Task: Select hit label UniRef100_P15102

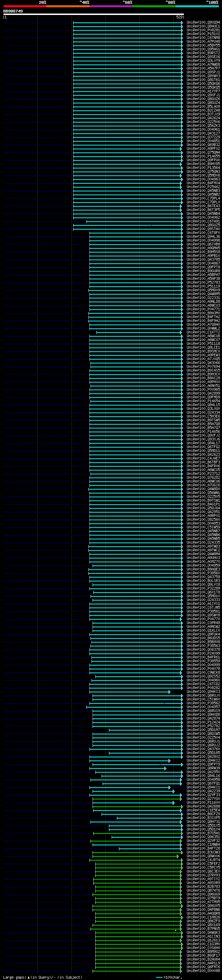Action: [203, 34]
